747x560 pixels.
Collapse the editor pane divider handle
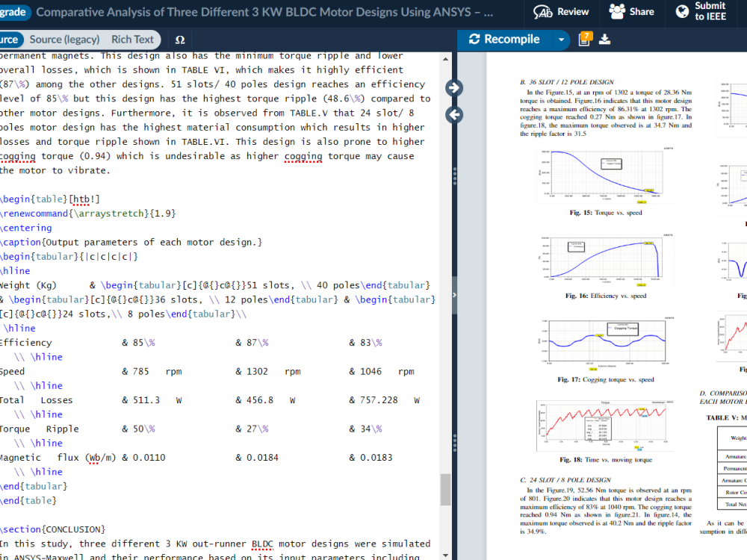click(454, 295)
